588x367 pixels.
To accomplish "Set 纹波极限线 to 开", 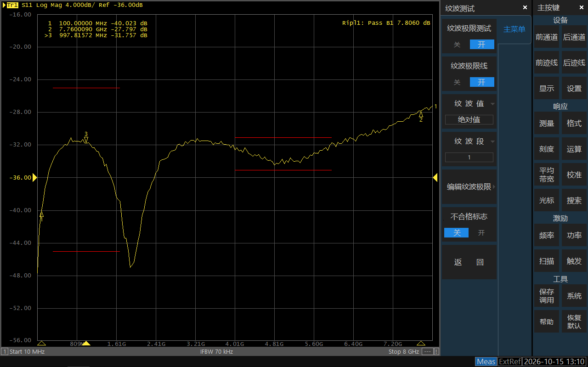I will 482,82.
